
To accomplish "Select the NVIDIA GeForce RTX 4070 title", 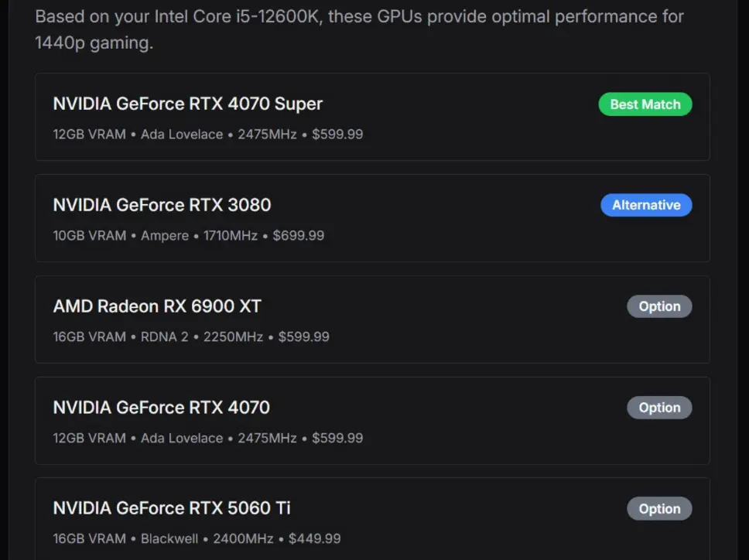I will [162, 407].
